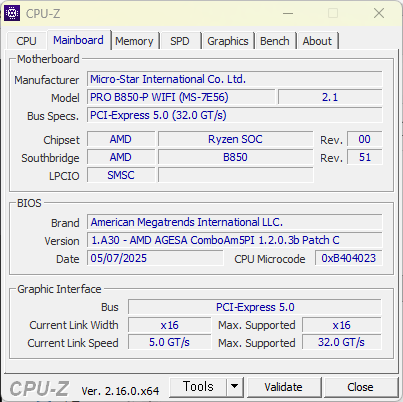Screen dimensions: 403x402
Task: Click the Tools button
Action: [x=198, y=387]
